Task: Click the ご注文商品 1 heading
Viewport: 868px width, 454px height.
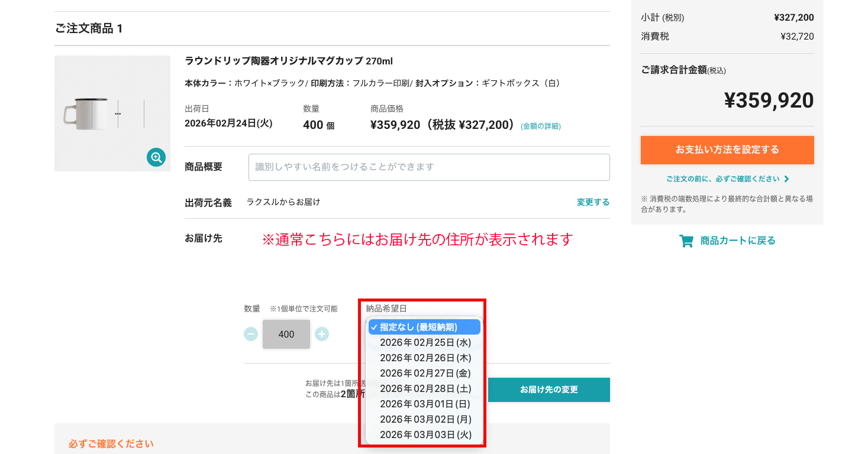Action: coord(89,28)
